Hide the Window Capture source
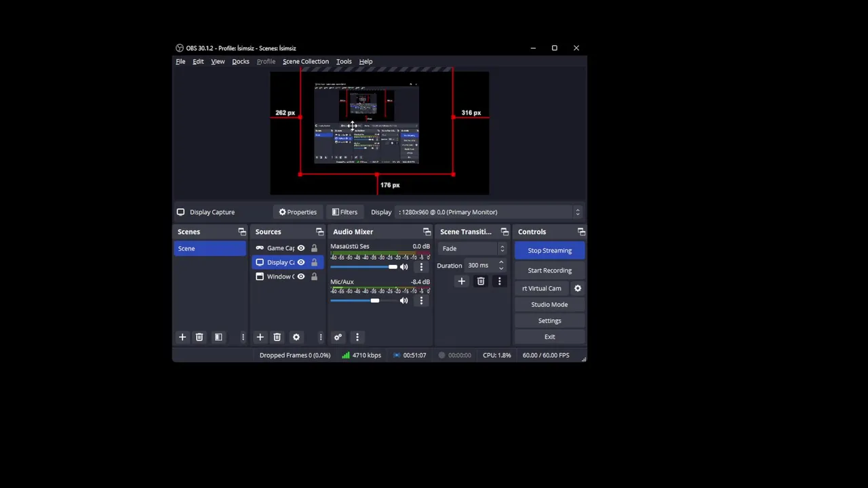The width and height of the screenshot is (868, 488). (301, 277)
